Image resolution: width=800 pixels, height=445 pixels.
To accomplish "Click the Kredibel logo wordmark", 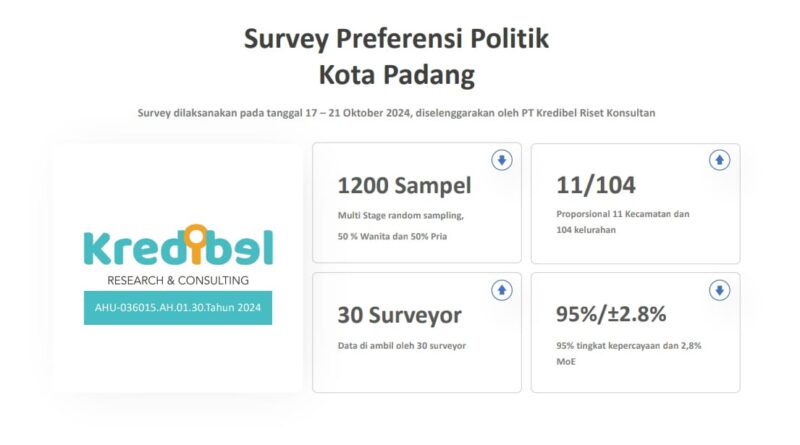I will coord(178,246).
